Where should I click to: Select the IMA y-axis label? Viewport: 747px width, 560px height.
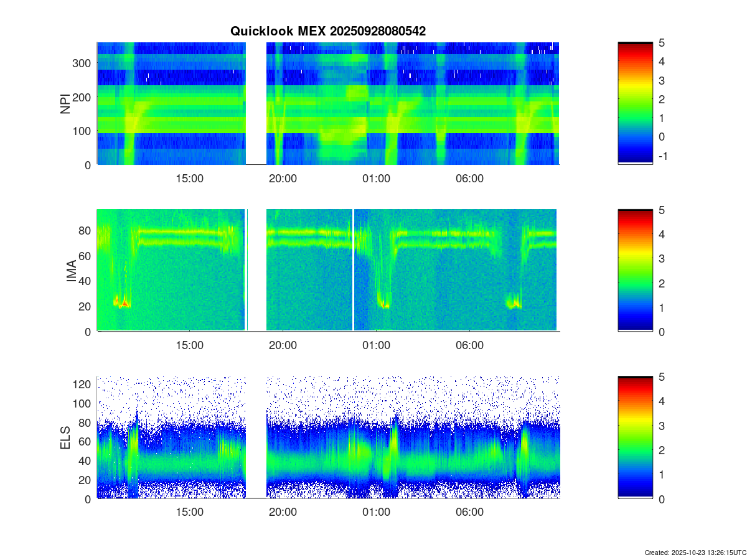pyautogui.click(x=71, y=271)
